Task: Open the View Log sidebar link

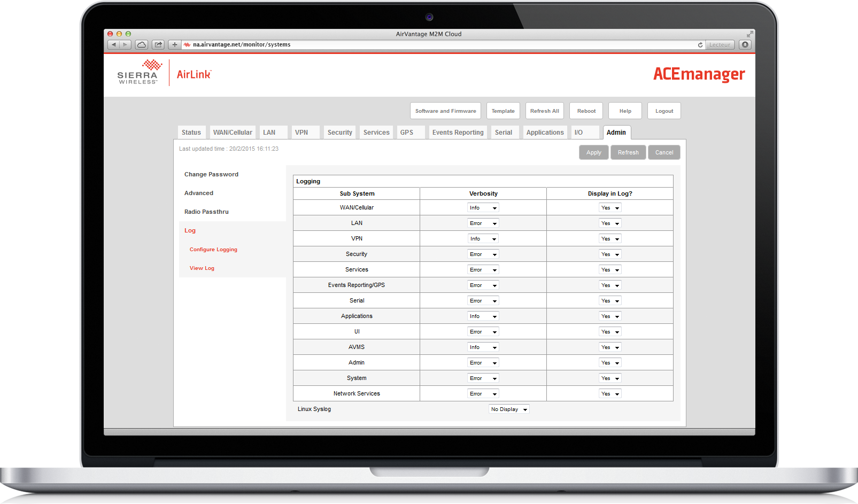Action: click(202, 268)
